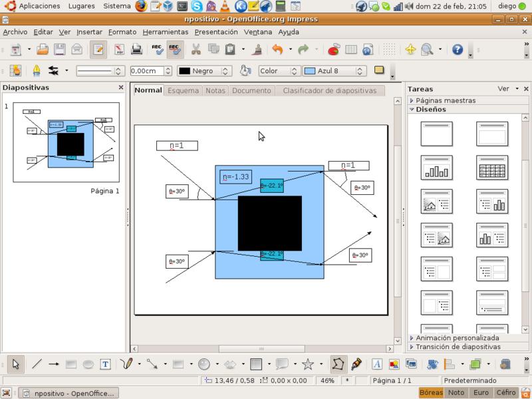This screenshot has width=532, height=399.
Task: Click the Undo arrow icon
Action: coord(277,49)
